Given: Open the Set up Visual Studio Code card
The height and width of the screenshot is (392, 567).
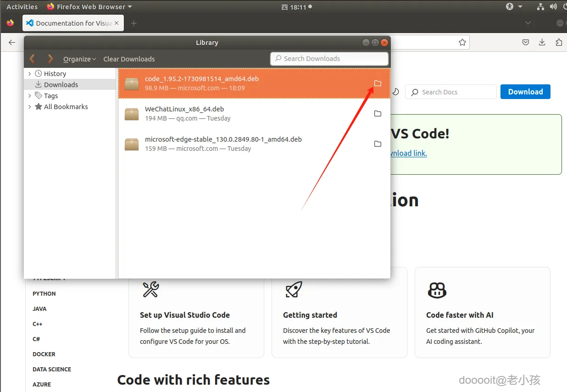Looking at the screenshot, I should point(196,312).
